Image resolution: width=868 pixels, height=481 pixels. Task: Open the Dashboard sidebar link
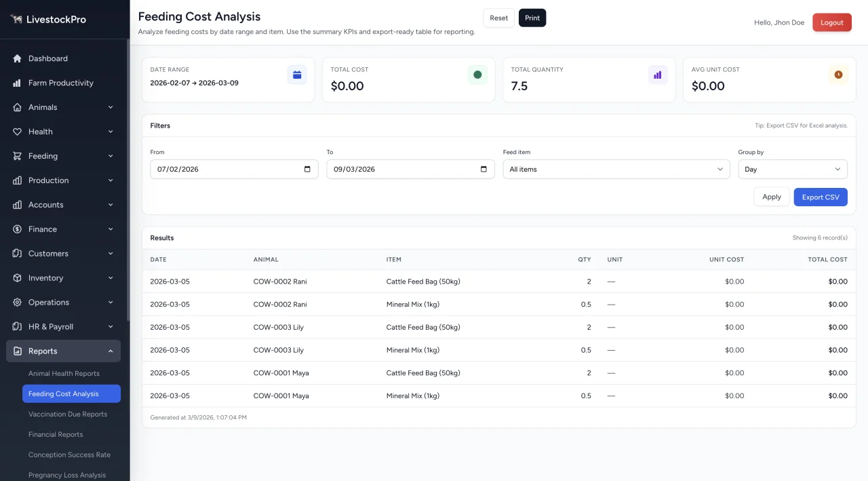pos(64,58)
